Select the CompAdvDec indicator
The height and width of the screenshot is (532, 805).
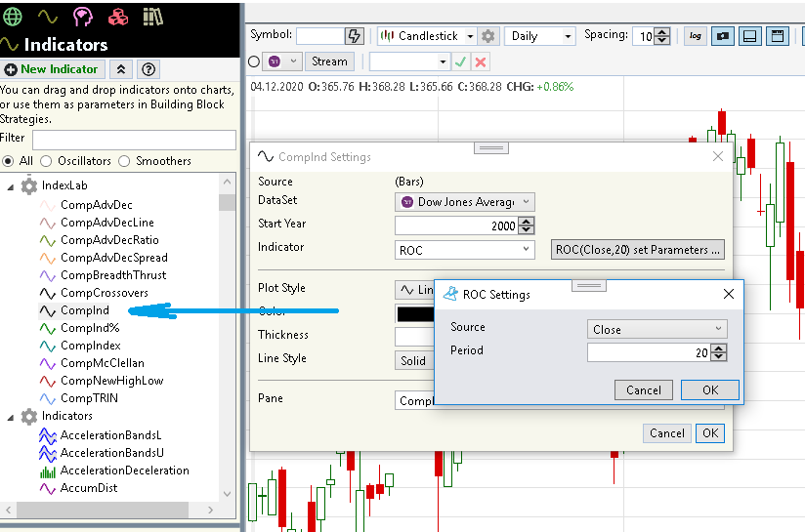[x=96, y=205]
